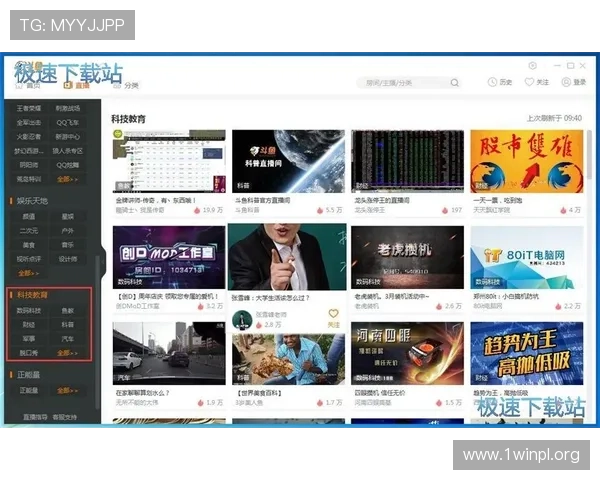Viewport: 600px width, 480px height.
Task: Click the flame popularity icon beside 4 万
Action: [x=563, y=210]
